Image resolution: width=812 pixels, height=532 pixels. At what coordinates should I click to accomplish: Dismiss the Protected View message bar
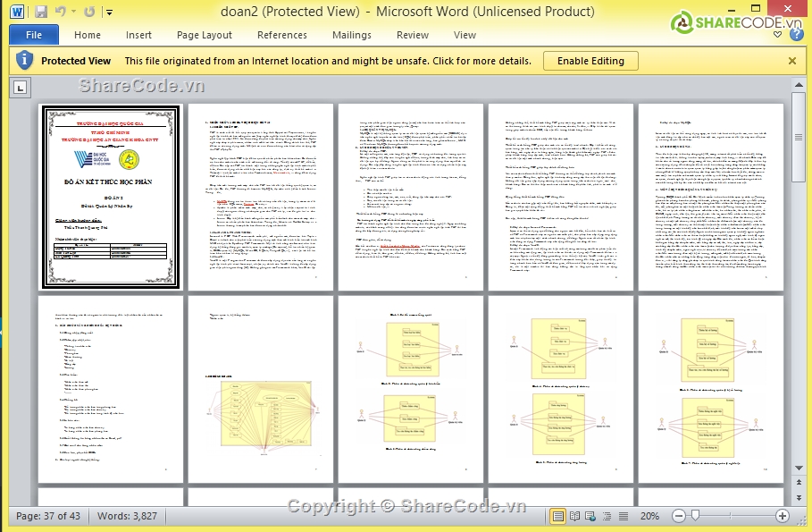click(x=791, y=61)
